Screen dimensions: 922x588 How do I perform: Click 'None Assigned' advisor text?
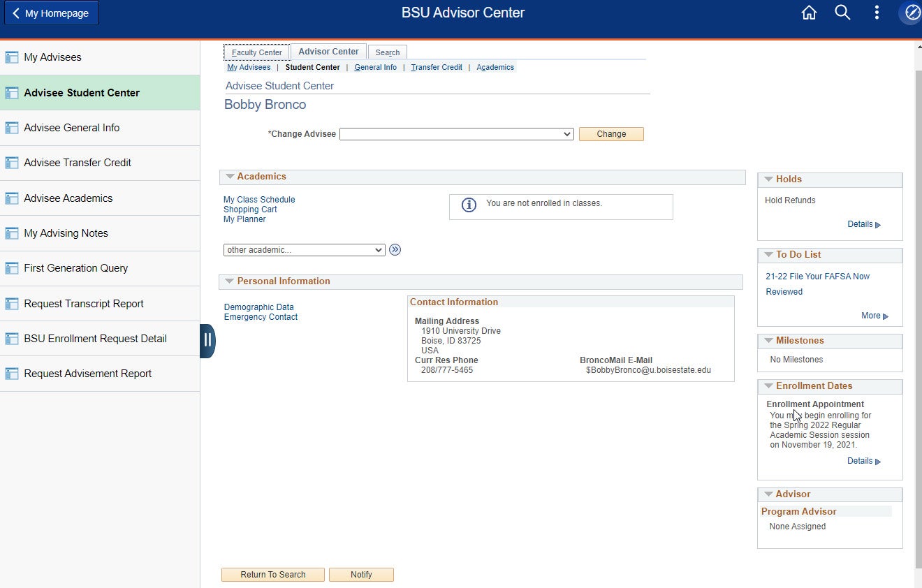click(797, 527)
